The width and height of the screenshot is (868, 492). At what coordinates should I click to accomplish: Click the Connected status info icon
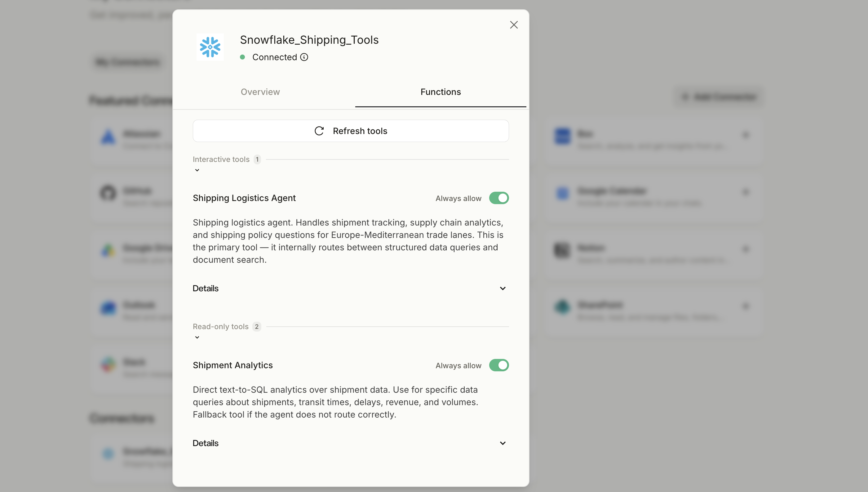click(x=304, y=57)
